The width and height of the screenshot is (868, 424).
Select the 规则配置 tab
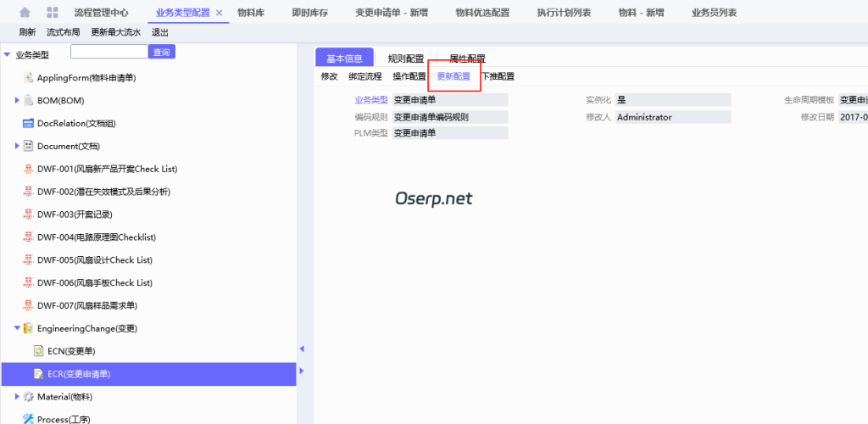click(406, 59)
